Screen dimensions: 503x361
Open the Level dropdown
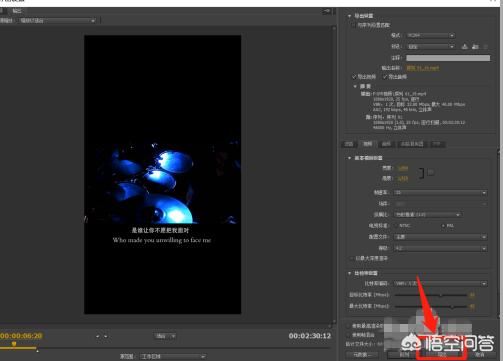tap(440, 248)
